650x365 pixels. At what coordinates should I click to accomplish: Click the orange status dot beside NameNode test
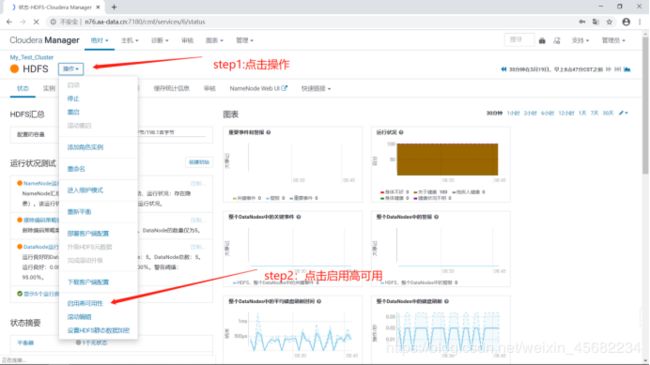click(x=19, y=183)
